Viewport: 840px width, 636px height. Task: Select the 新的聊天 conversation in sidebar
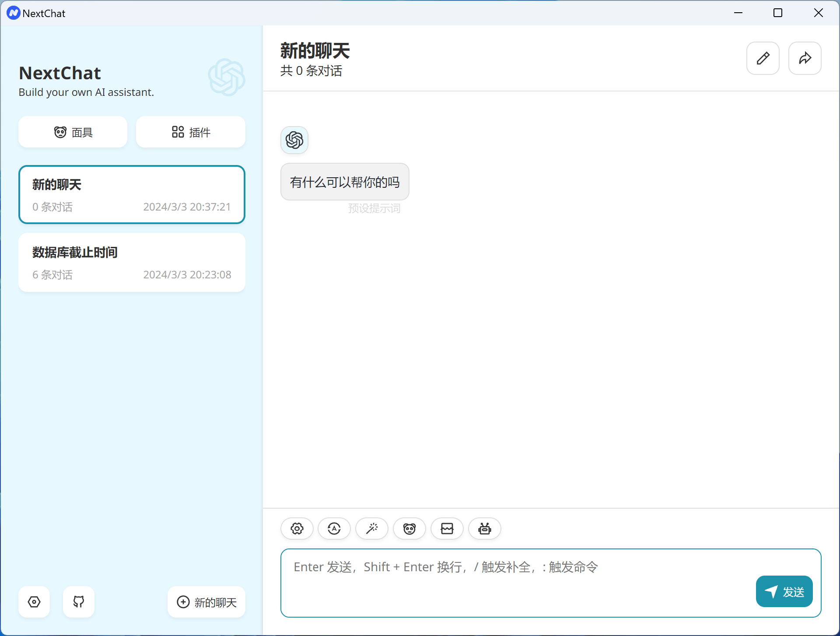(x=132, y=194)
